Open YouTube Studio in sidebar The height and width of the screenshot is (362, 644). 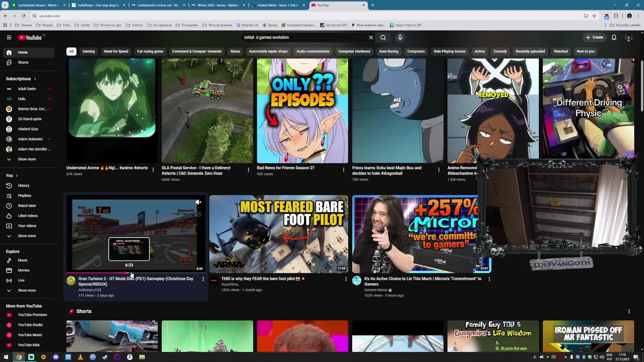coord(28,325)
